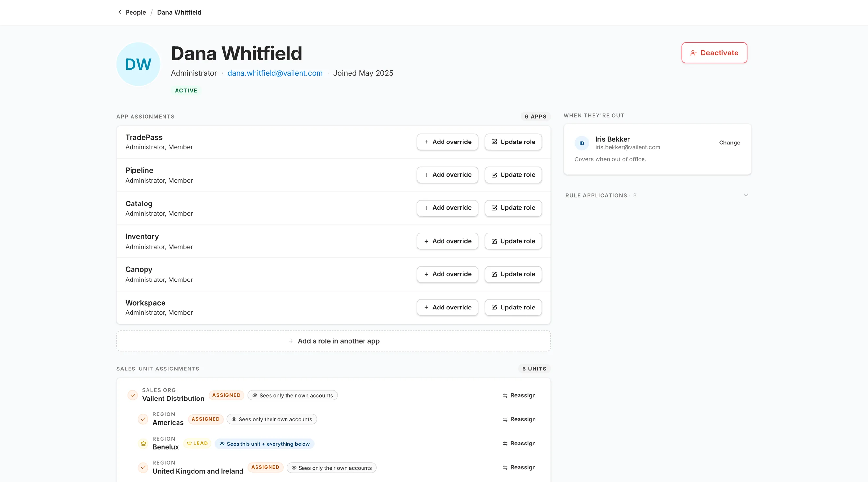Open the People breadcrumb link
This screenshot has height=482, width=868.
point(135,12)
